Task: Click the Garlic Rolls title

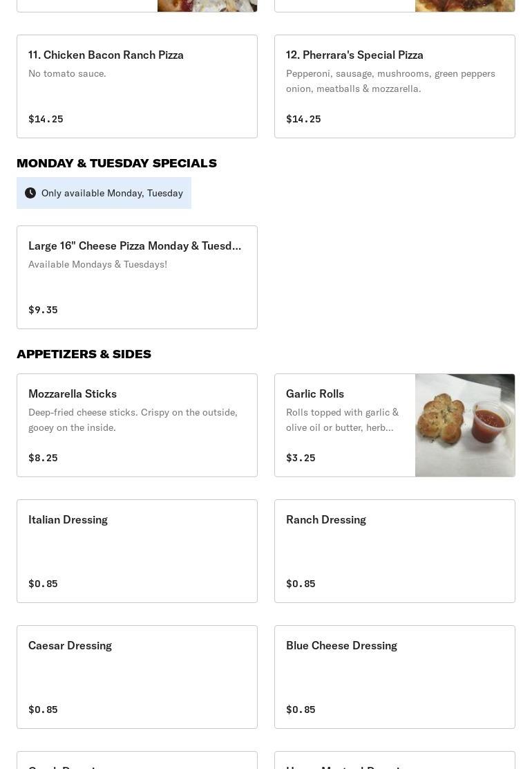Action: tap(315, 393)
